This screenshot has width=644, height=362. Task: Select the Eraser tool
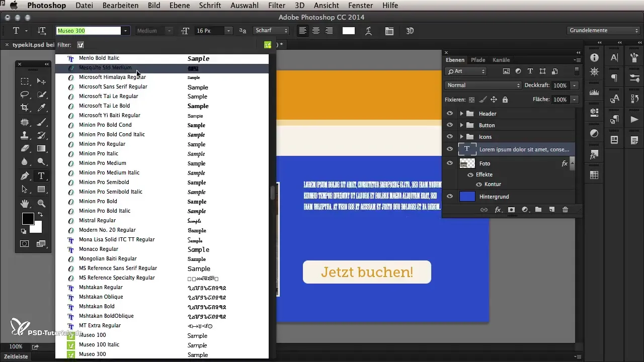[25, 148]
